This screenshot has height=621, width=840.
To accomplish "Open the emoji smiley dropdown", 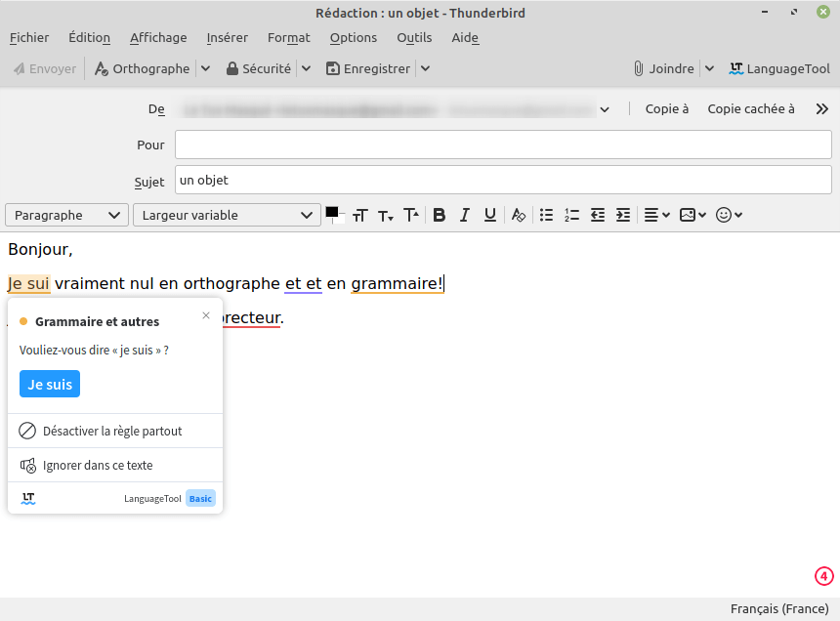I will tap(729, 215).
